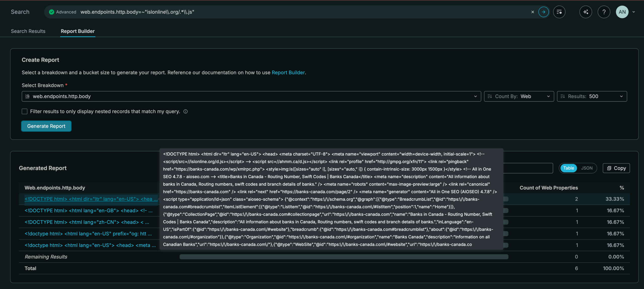
Task: Enable filtering to only display nested records
Action: 24,111
